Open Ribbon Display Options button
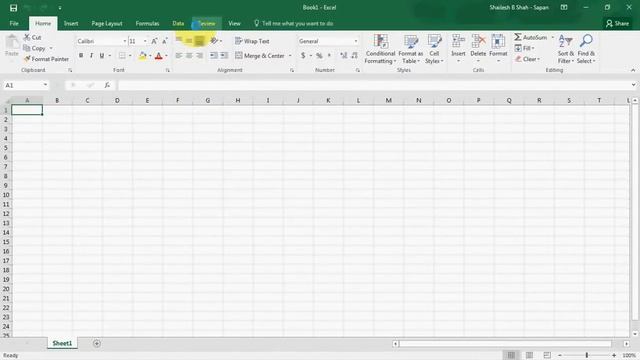The height and width of the screenshot is (360, 640). tap(564, 7)
